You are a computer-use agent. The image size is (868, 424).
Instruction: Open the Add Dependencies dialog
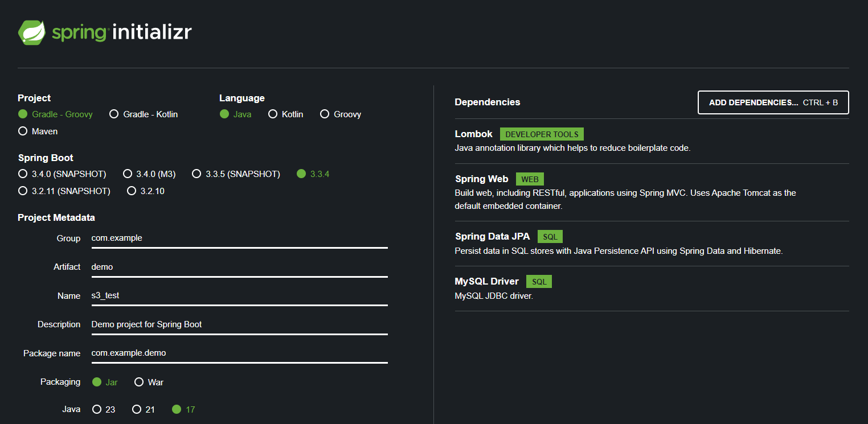pyautogui.click(x=773, y=103)
